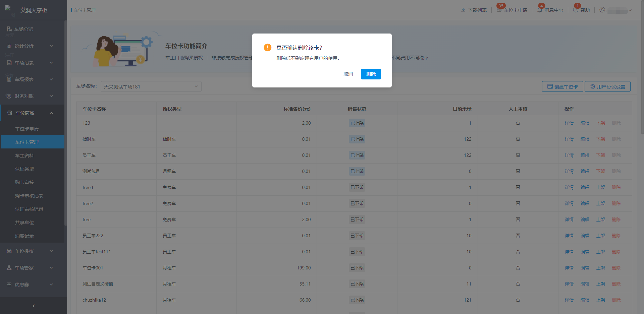The height and width of the screenshot is (314, 644).
Task: Click the 财务对账 coin icon
Action: [x=9, y=96]
